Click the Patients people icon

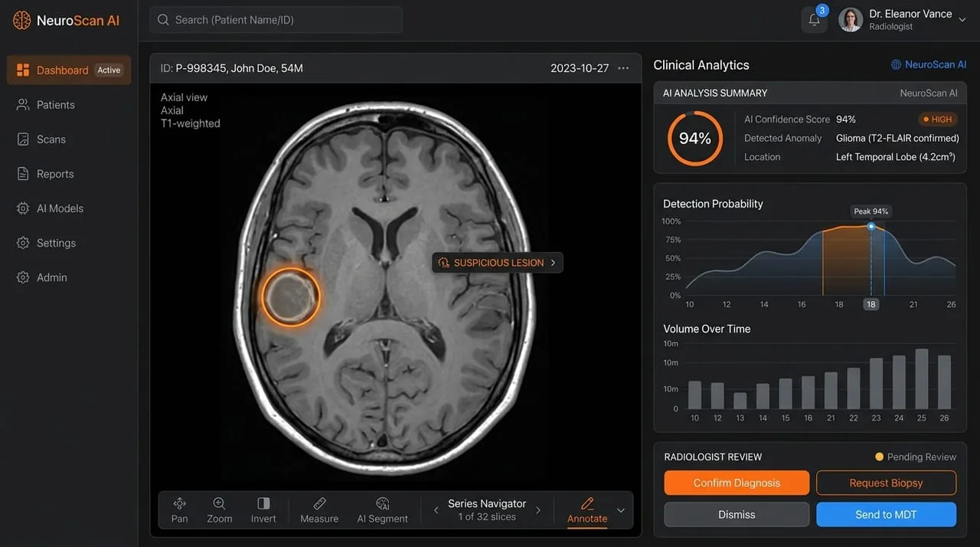click(x=23, y=105)
